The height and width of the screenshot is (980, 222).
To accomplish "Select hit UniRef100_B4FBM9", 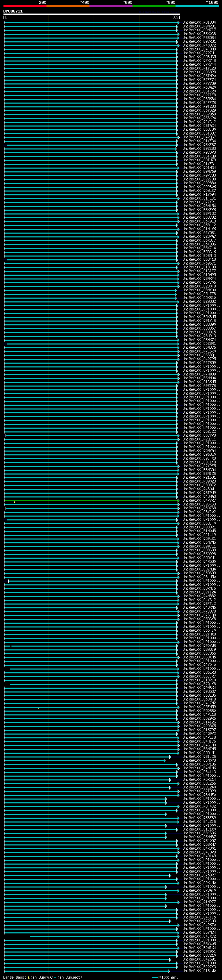I will point(199,49).
